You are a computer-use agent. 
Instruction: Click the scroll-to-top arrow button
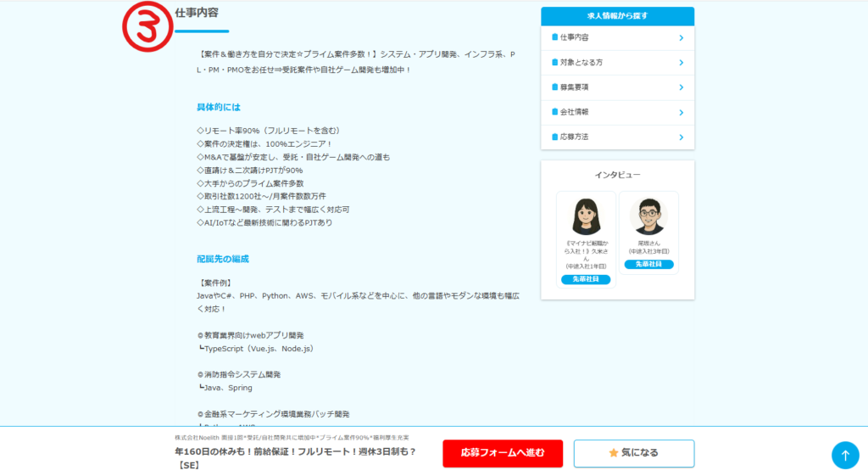point(844,455)
